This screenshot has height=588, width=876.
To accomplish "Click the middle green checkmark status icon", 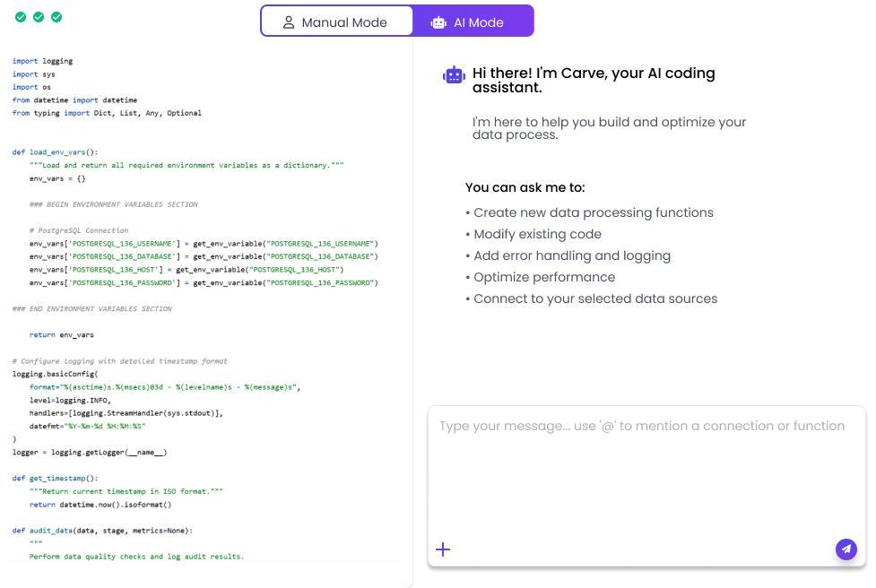I will tap(39, 17).
